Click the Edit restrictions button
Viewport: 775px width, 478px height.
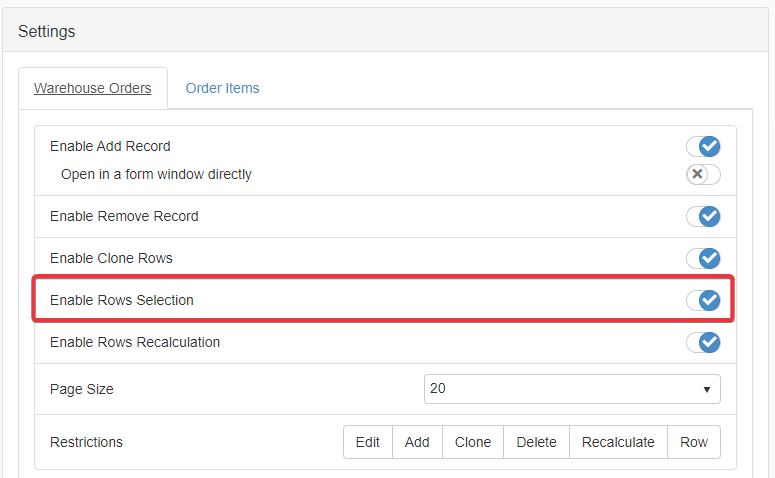[x=368, y=442]
